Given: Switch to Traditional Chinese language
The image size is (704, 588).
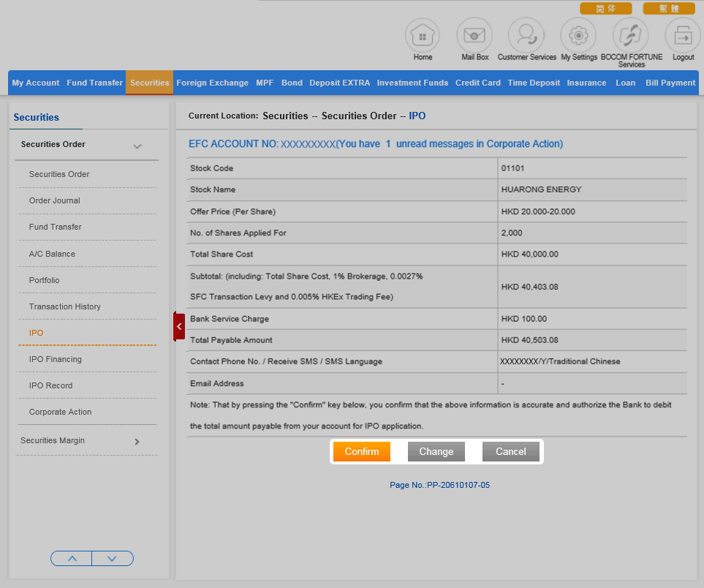Looking at the screenshot, I should [x=668, y=9].
